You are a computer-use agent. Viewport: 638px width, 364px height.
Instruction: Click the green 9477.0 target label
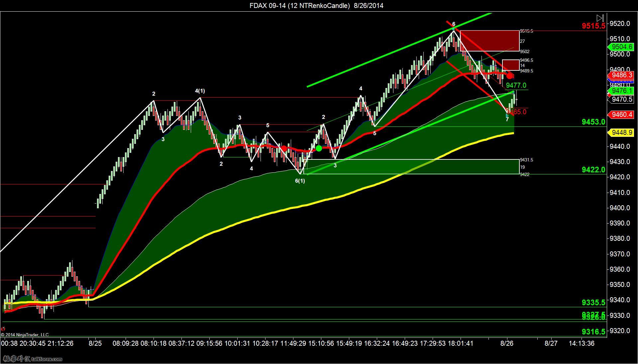click(516, 86)
